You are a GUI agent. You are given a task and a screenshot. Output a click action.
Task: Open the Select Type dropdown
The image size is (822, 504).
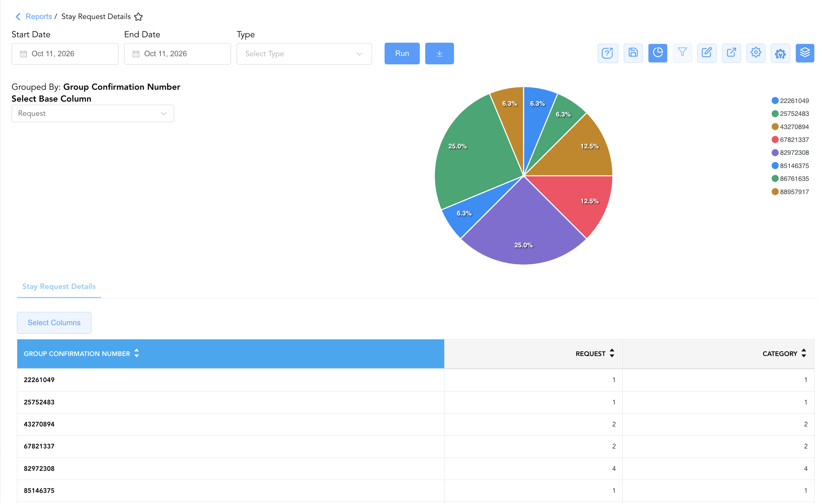(304, 54)
